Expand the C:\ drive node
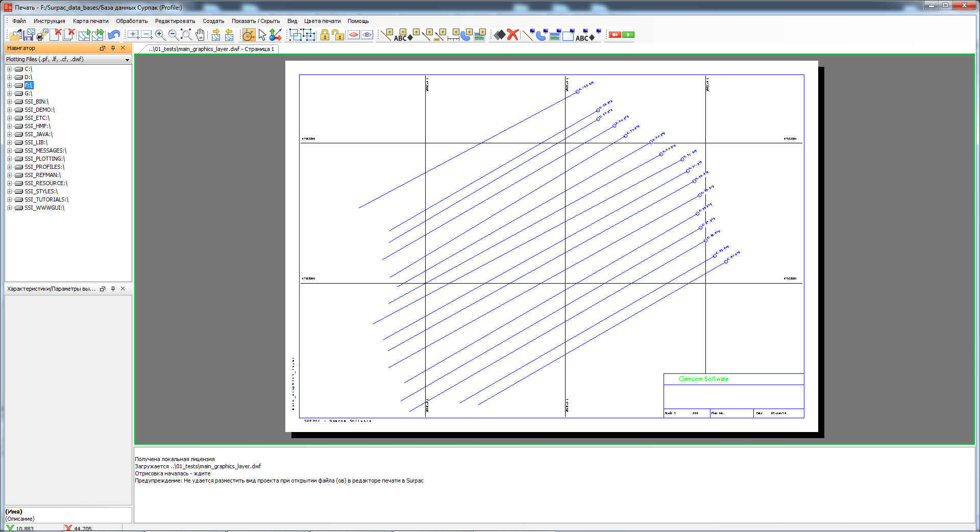This screenshot has height=532, width=980. click(9, 69)
